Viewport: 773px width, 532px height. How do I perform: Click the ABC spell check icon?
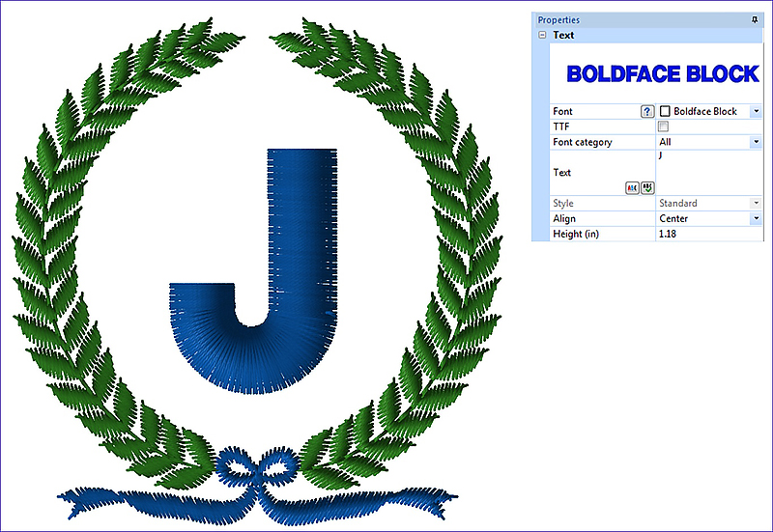point(646,188)
